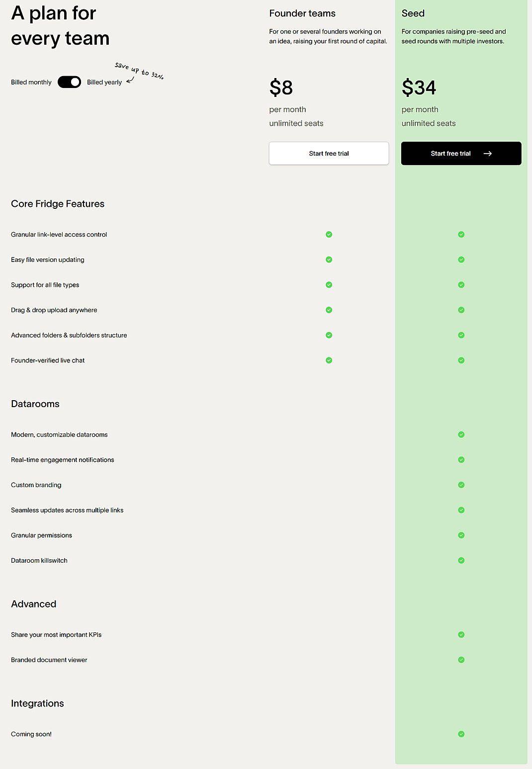This screenshot has height=769, width=532.
Task: Start free trial on the Seed plan
Action: pos(451,153)
